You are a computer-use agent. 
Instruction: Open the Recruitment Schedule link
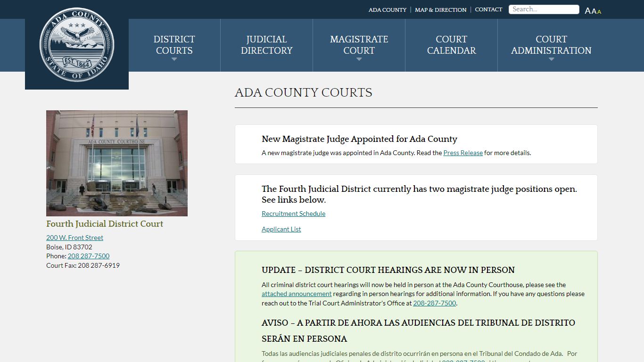(x=294, y=214)
